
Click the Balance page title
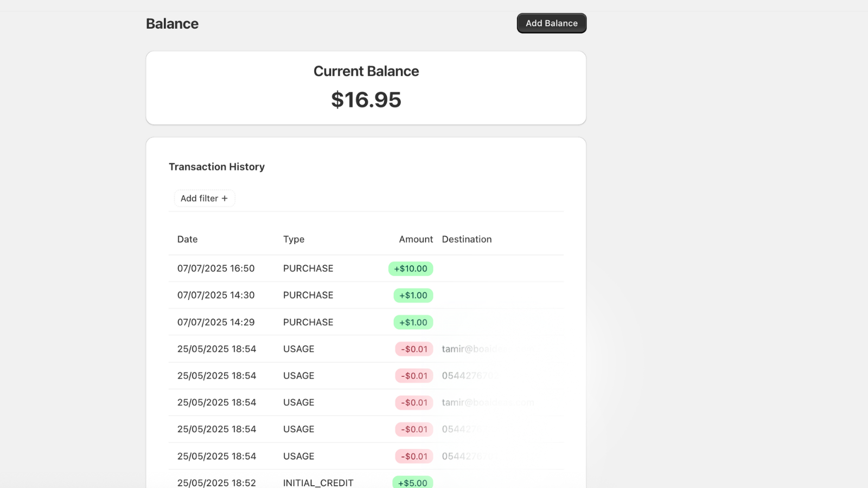[172, 24]
